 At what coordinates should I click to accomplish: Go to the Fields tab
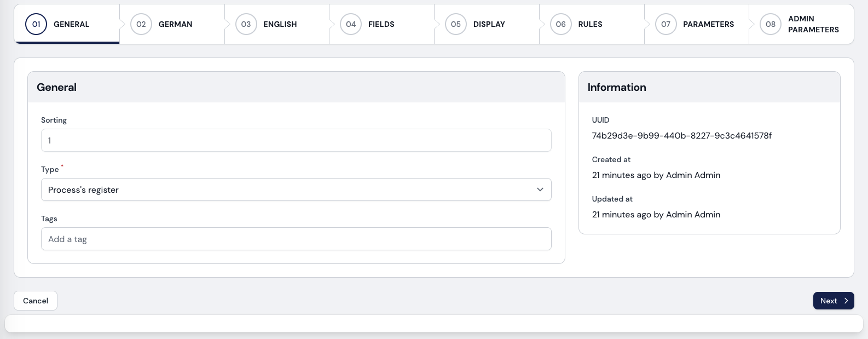click(381, 24)
